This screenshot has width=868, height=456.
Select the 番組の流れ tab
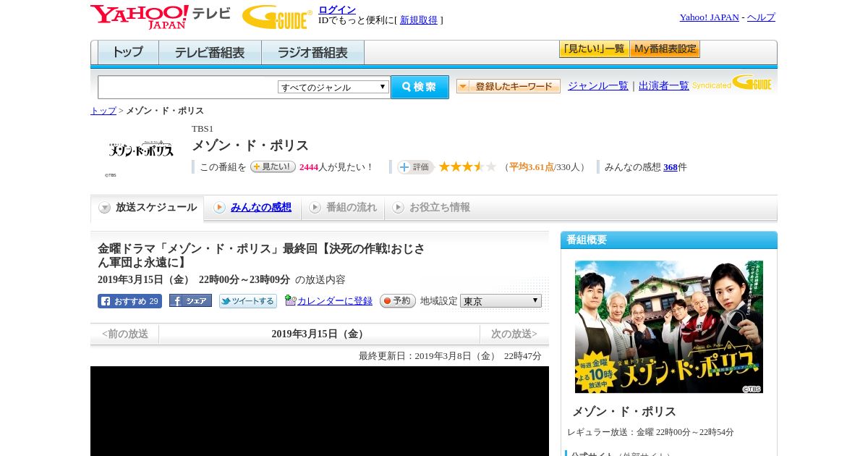tap(343, 208)
